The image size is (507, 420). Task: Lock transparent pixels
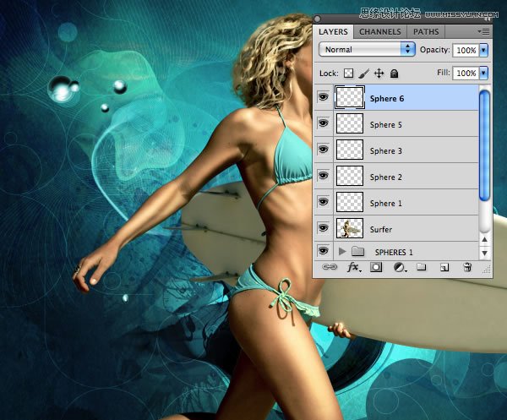click(x=347, y=74)
